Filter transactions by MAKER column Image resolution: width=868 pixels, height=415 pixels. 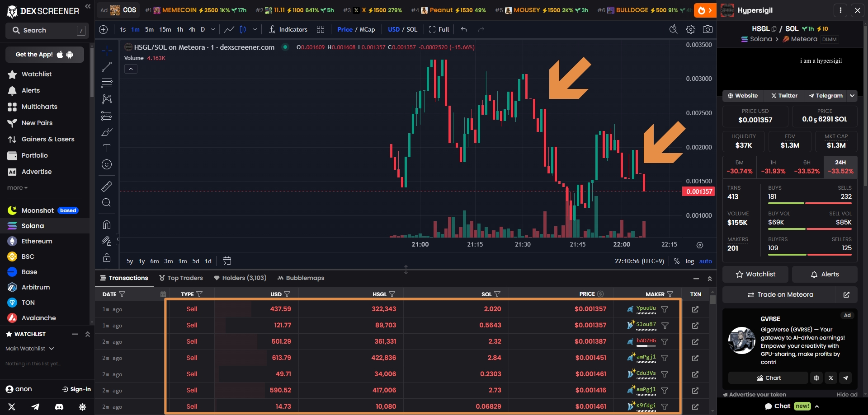point(670,294)
